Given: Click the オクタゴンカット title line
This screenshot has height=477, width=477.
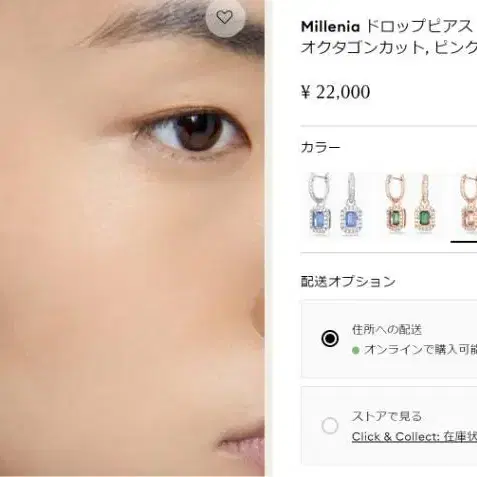Looking at the screenshot, I should click(x=389, y=48).
